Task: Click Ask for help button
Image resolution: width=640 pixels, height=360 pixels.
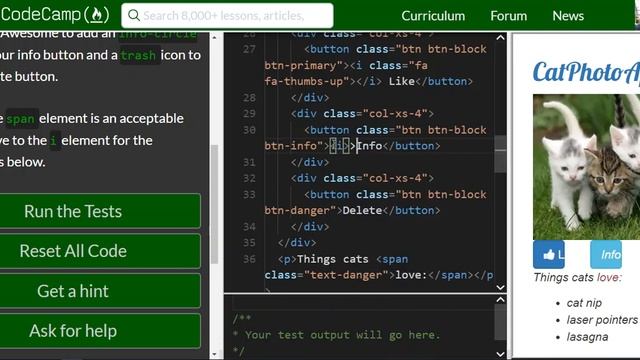Action: [100, 331]
